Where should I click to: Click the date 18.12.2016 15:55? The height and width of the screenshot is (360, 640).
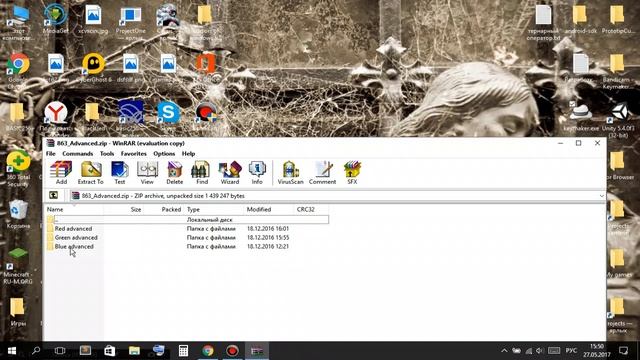point(268,238)
